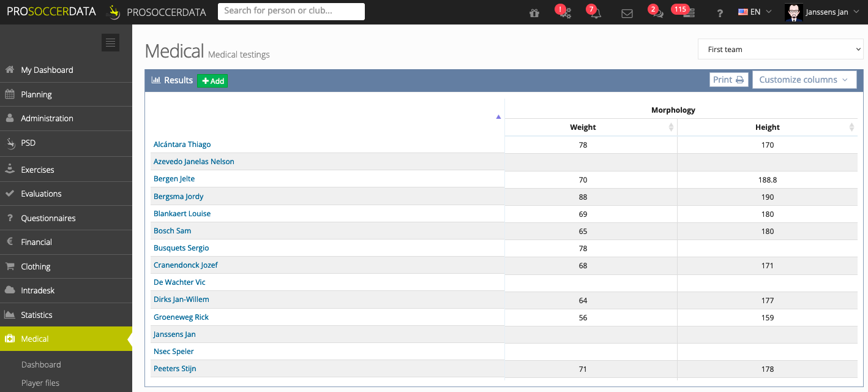
Task: Click the Planning calendar icon
Action: (10, 94)
